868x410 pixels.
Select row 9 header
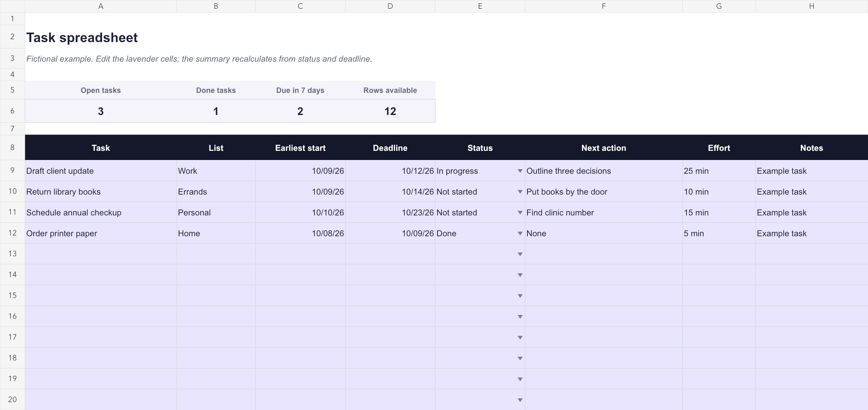coord(12,170)
